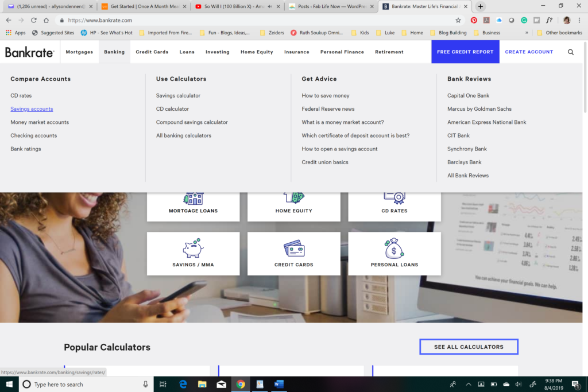Open the Zeiders bookmarks folder
This screenshot has width=588, height=392.
(x=272, y=33)
